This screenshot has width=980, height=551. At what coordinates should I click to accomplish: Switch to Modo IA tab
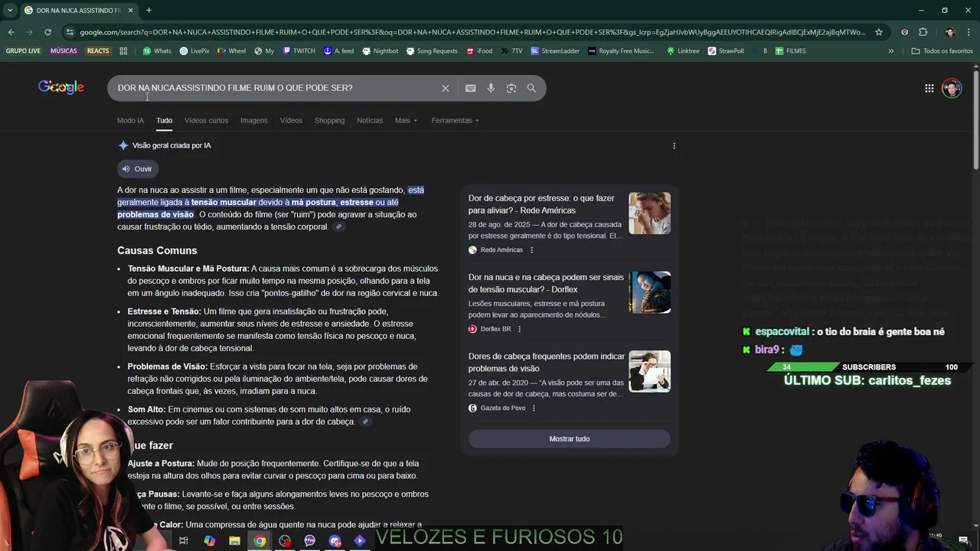[130, 120]
